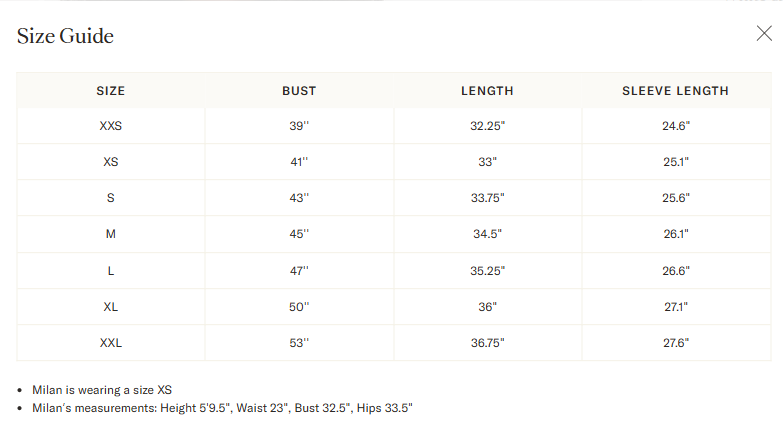Select the XXS size row label
The image size is (783, 435).
(x=111, y=126)
